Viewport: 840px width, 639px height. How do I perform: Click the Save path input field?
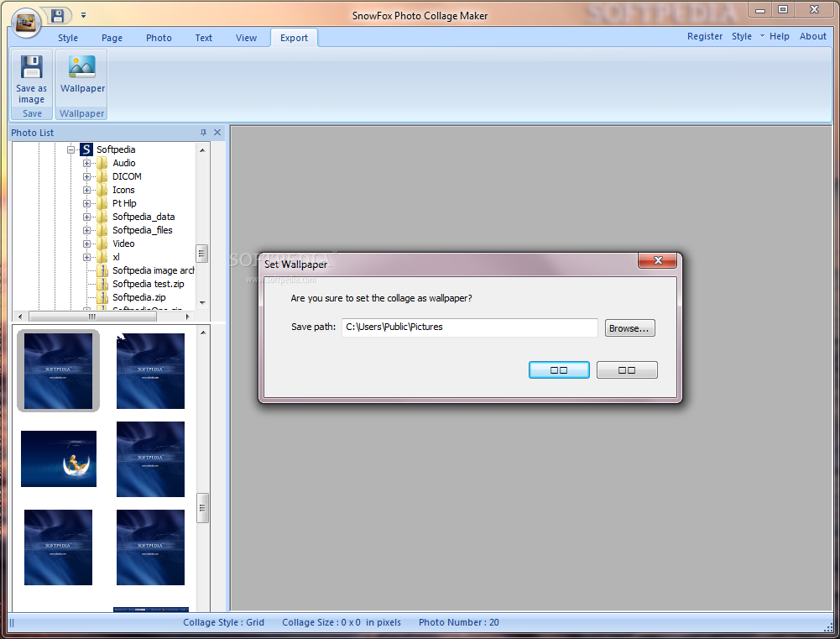(469, 327)
